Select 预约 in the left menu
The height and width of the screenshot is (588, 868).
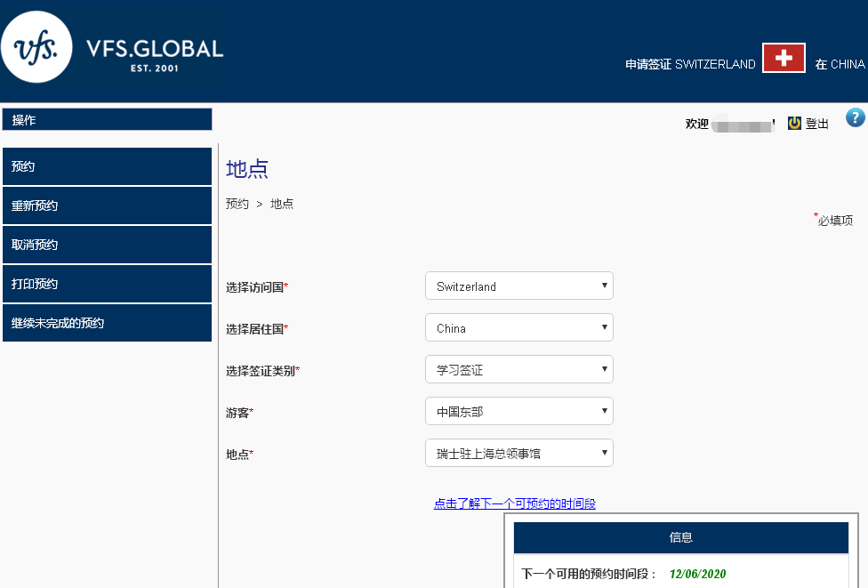point(108,166)
